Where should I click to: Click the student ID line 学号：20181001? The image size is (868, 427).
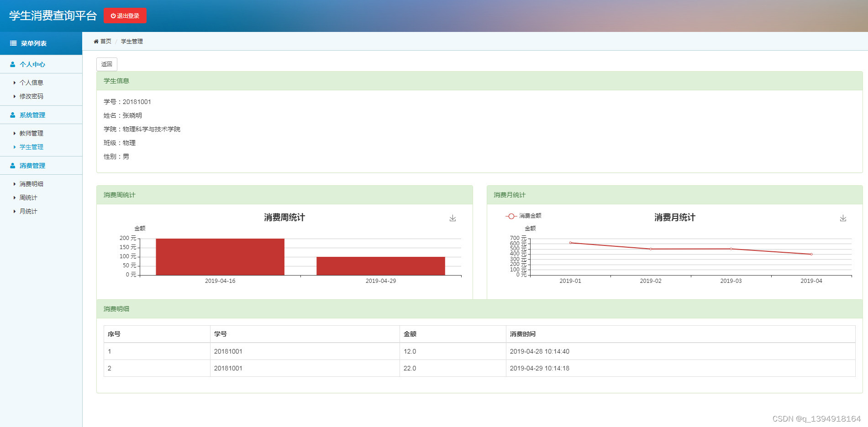pos(127,102)
